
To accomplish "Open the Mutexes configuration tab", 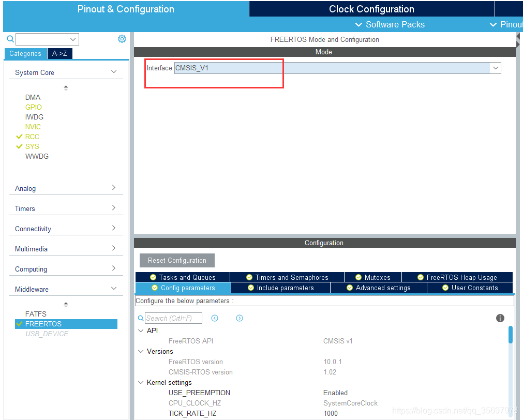I will tap(372, 277).
